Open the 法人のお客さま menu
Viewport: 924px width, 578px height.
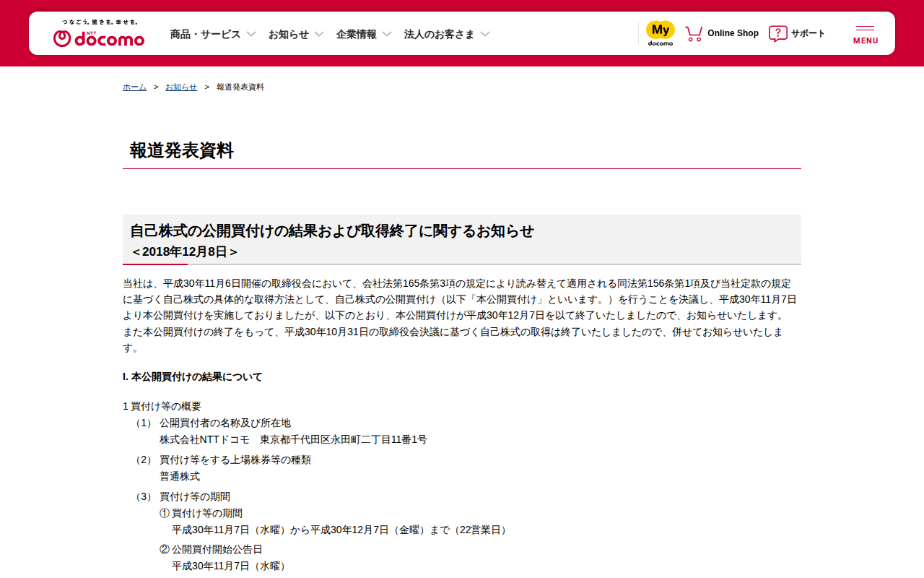(440, 34)
